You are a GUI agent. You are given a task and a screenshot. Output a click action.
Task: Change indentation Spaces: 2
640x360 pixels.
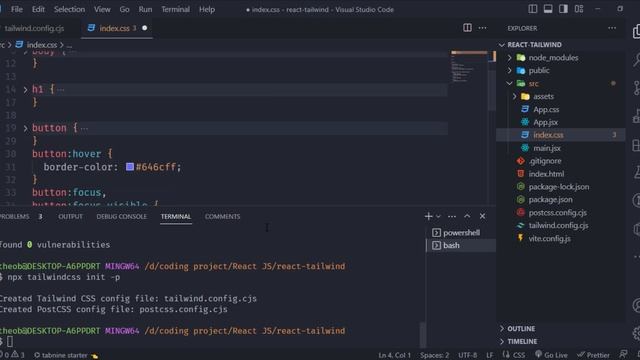[x=435, y=355]
